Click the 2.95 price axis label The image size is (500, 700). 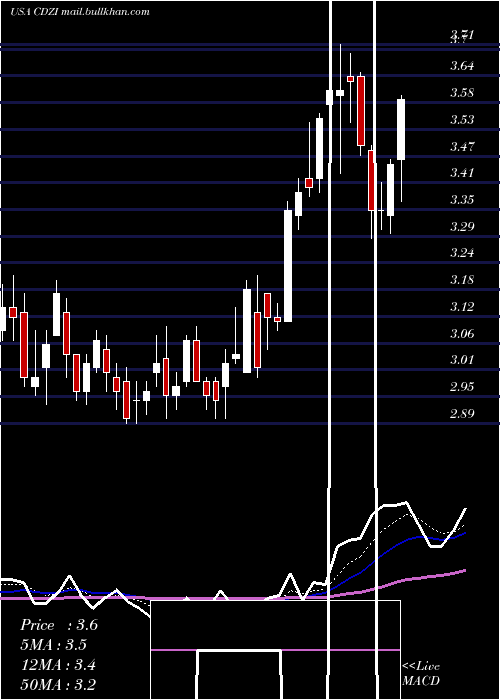tap(462, 386)
